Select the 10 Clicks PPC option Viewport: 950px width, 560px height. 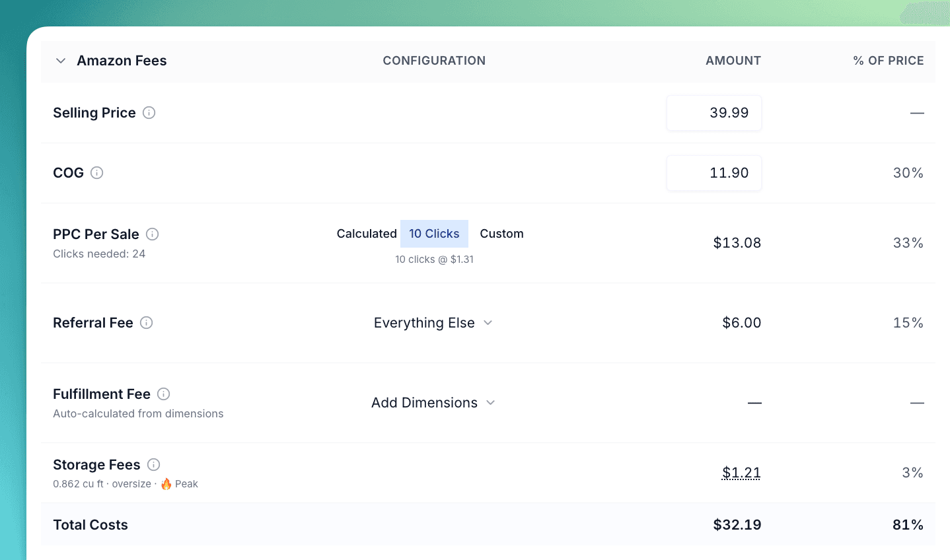tap(434, 234)
